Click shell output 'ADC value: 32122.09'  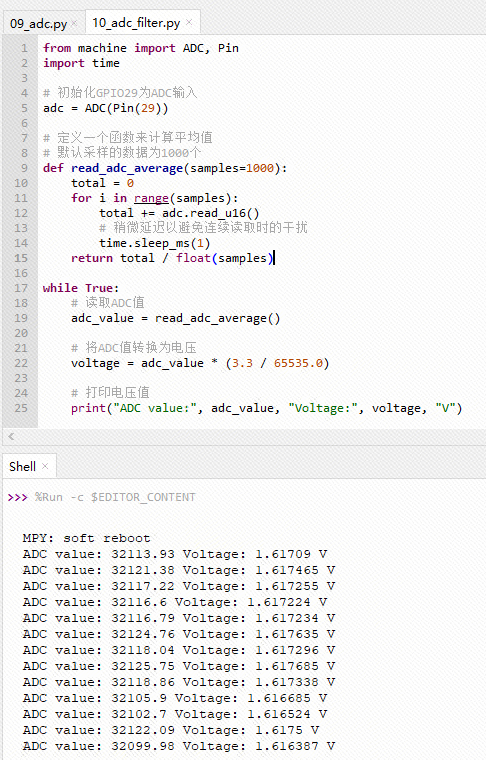coord(98,730)
